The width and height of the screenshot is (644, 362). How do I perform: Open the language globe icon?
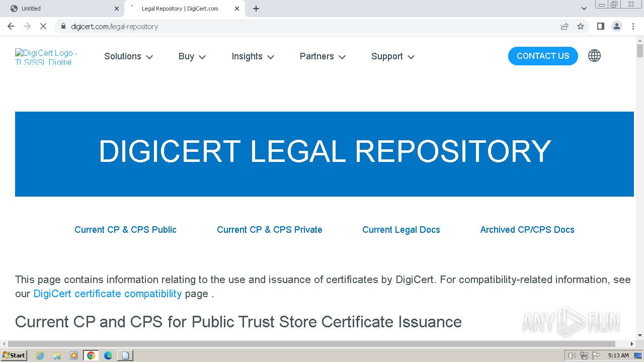coord(594,56)
